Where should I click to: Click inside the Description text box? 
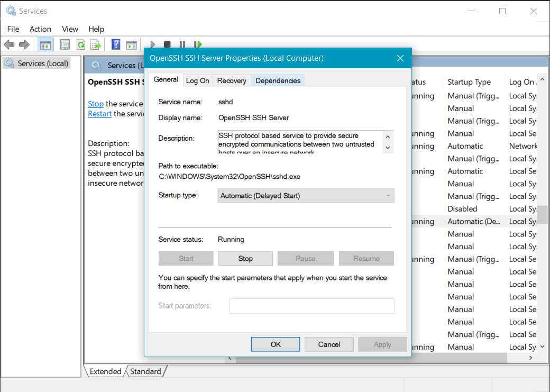coord(300,142)
